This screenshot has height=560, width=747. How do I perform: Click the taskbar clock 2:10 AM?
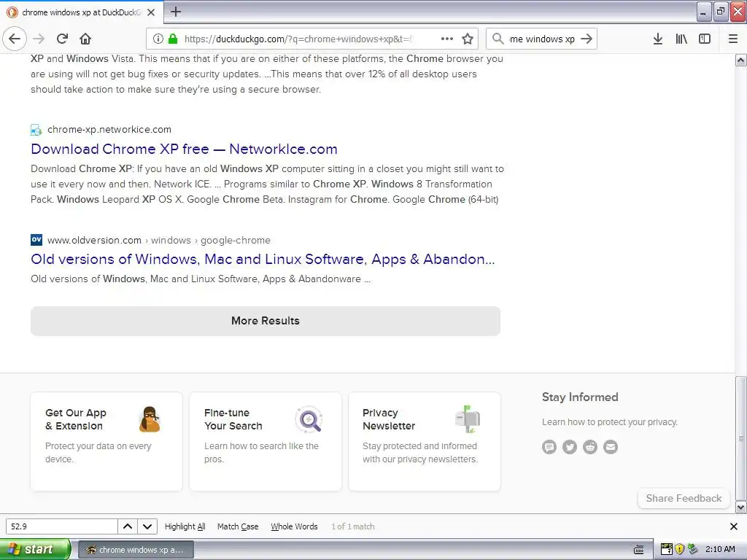coord(720,549)
